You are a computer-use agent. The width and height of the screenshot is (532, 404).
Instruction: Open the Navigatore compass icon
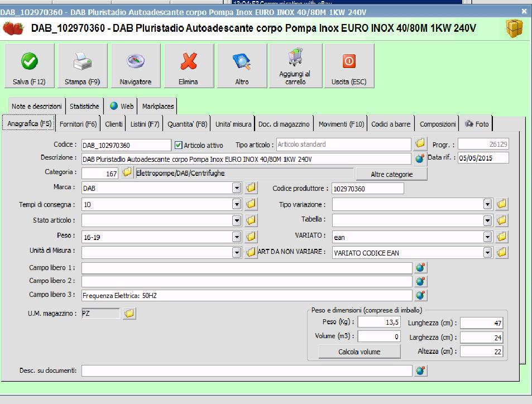click(x=135, y=61)
